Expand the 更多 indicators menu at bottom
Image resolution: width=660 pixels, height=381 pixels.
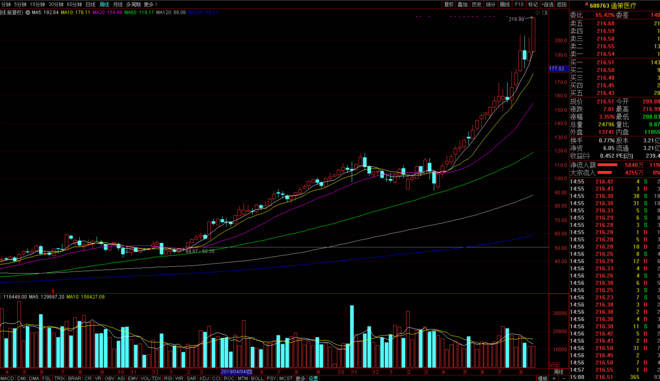point(300,378)
